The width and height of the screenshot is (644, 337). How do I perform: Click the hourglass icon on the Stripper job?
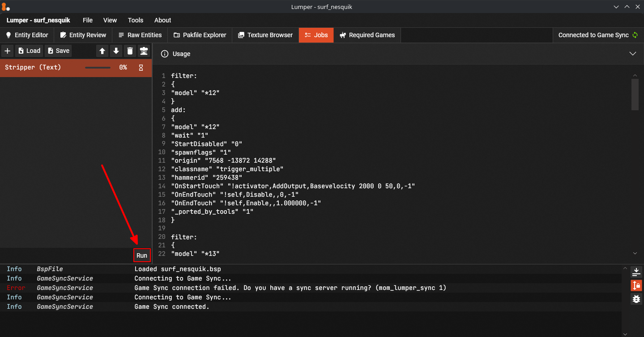pyautogui.click(x=141, y=68)
